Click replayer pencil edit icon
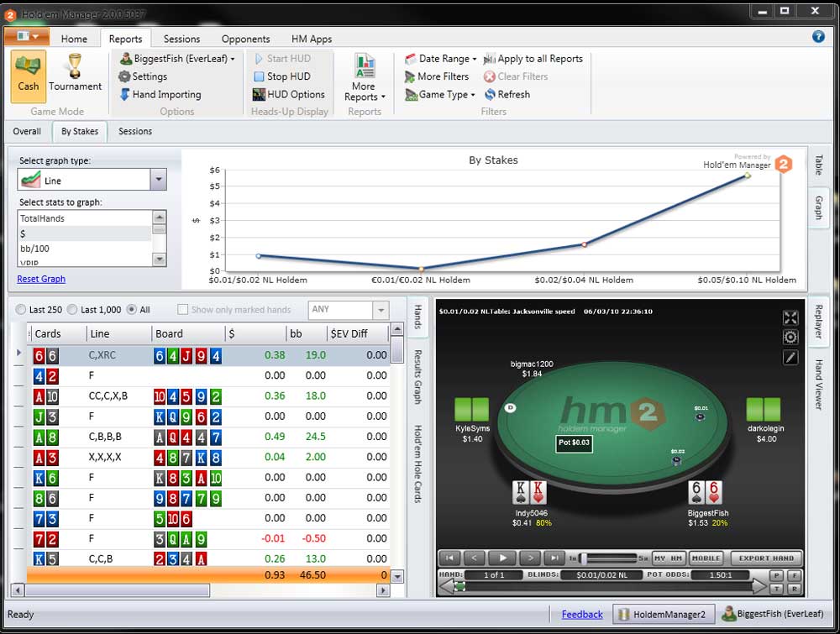 pyautogui.click(x=790, y=357)
